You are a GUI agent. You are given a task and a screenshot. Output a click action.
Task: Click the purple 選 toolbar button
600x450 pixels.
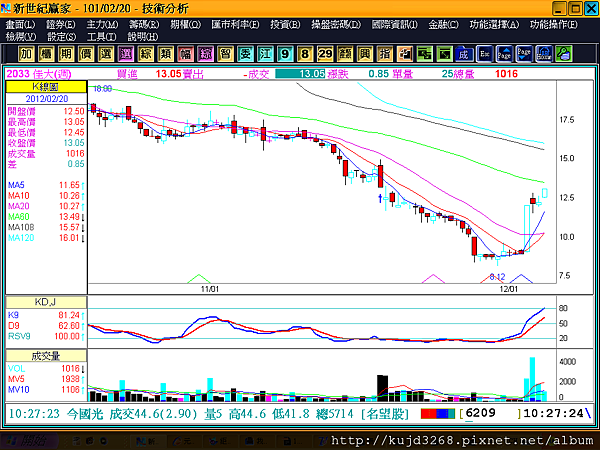pos(126,54)
